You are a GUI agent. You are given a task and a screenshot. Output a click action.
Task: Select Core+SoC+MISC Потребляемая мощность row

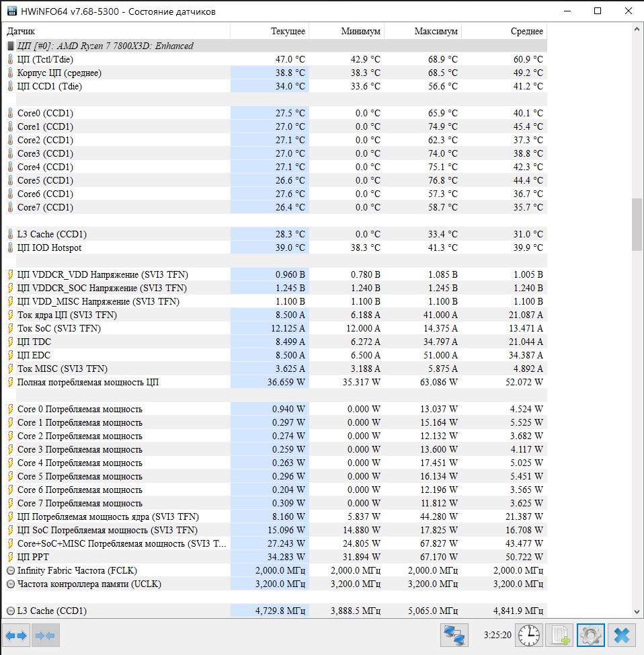click(x=276, y=543)
